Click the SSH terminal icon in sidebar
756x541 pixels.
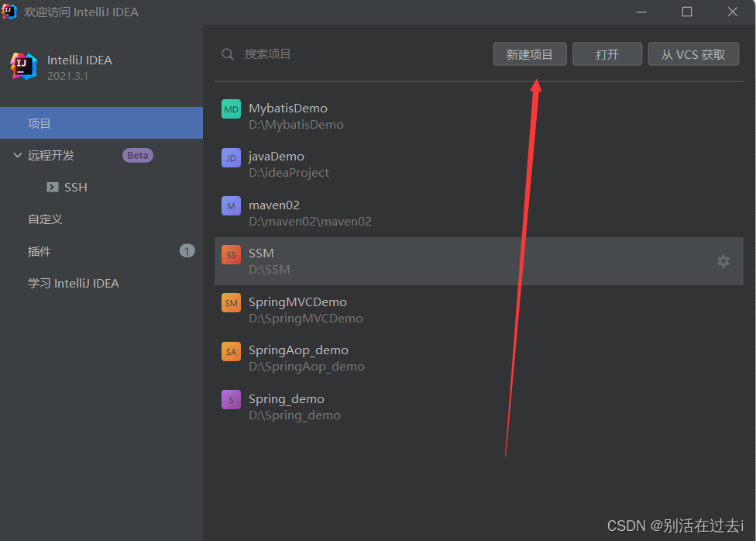pyautogui.click(x=53, y=187)
